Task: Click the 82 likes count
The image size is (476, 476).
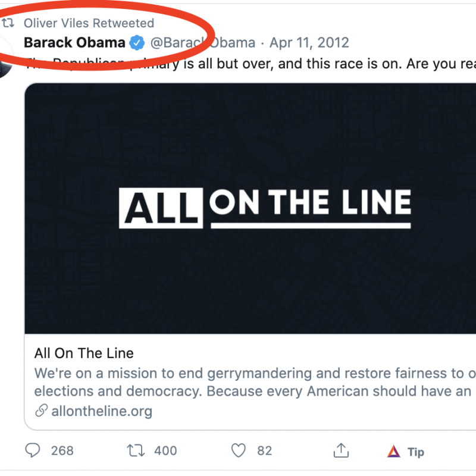Action: coord(265,451)
